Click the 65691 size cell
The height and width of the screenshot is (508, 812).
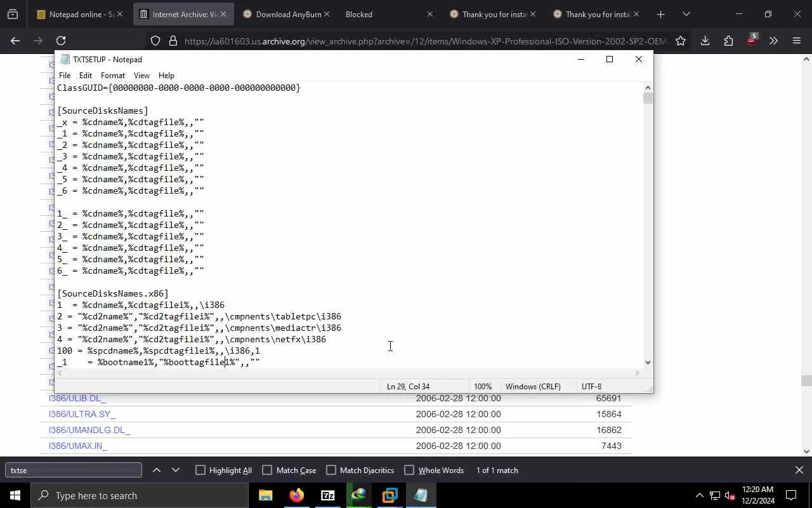tap(608, 398)
